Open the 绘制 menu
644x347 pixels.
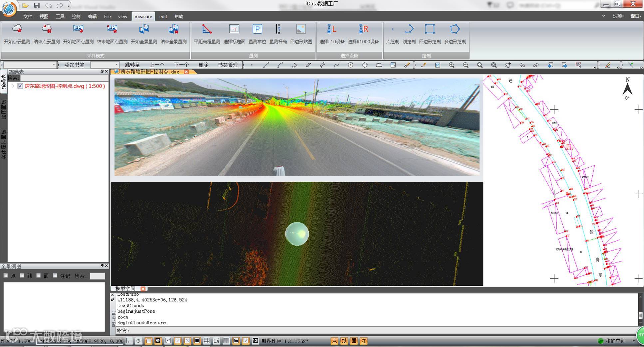(76, 16)
